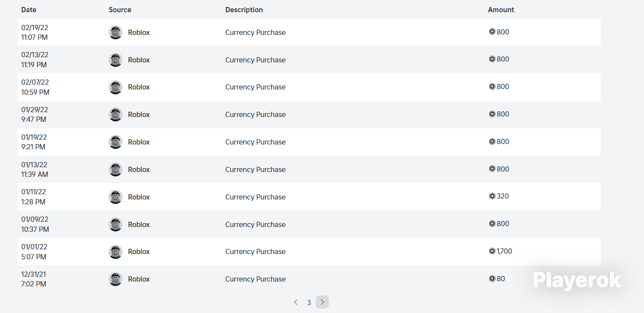This screenshot has width=644, height=313.
Task: Click the Robux icon beside 320 amount
Action: [492, 196]
